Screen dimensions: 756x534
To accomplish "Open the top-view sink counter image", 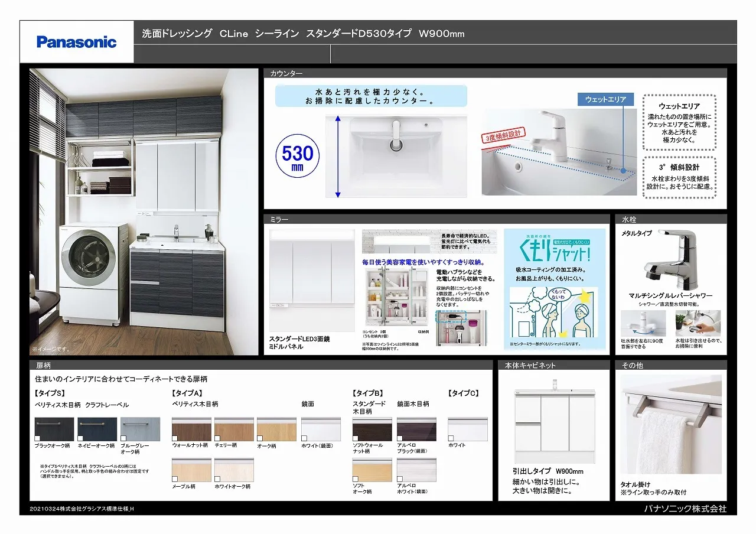I will [x=396, y=156].
